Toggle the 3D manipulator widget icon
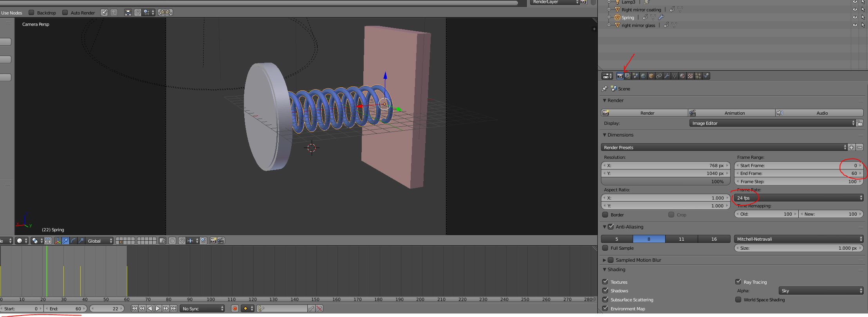 coord(58,241)
